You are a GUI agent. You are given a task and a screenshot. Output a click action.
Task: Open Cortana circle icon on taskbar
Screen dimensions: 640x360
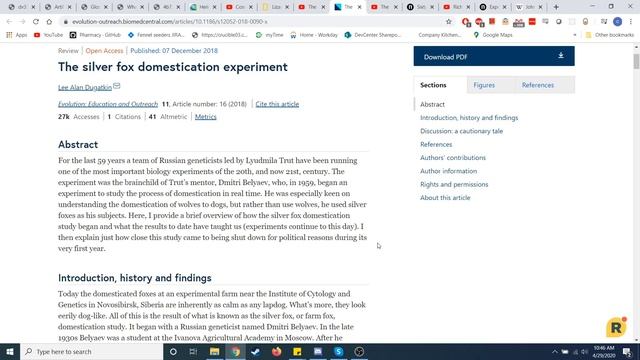tap(173, 351)
